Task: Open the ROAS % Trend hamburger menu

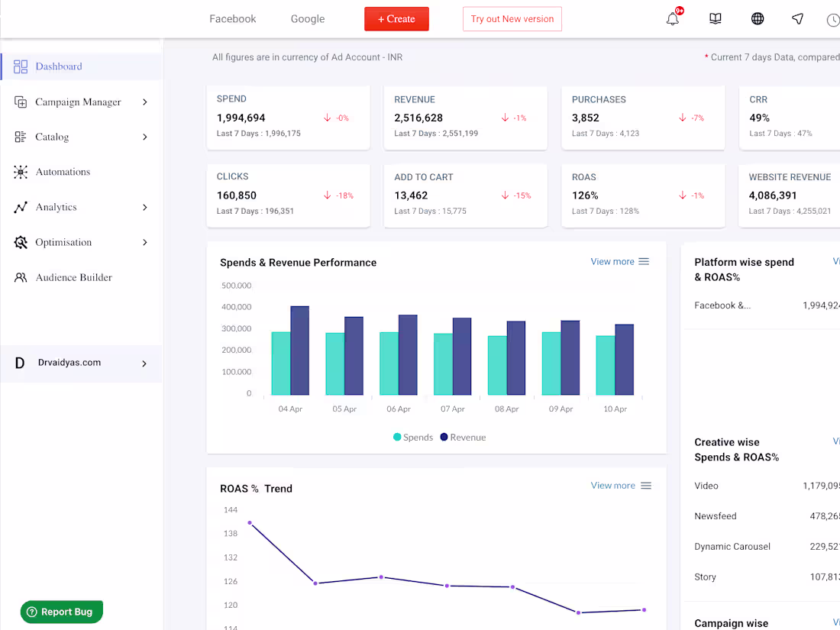Action: 645,485
